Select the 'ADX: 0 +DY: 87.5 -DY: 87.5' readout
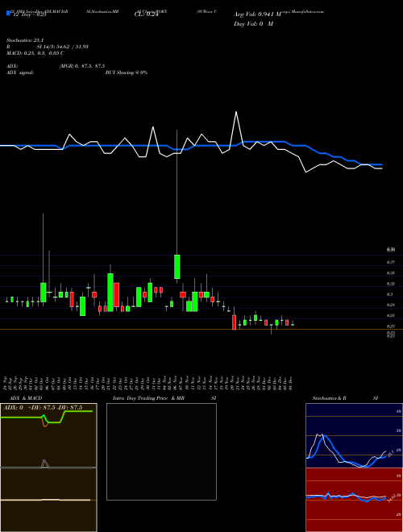Image resolution: width=403 pixels, height=532 pixels. click(x=43, y=408)
